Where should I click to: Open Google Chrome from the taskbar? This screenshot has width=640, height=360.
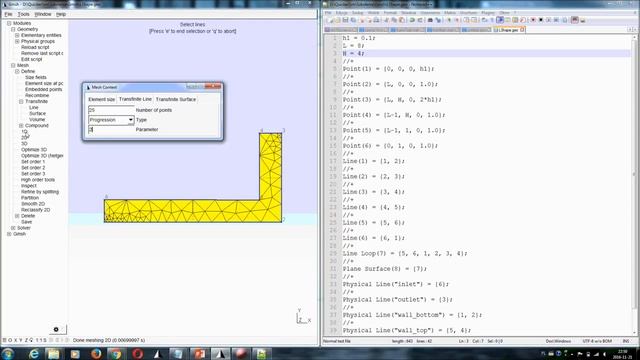(116, 354)
